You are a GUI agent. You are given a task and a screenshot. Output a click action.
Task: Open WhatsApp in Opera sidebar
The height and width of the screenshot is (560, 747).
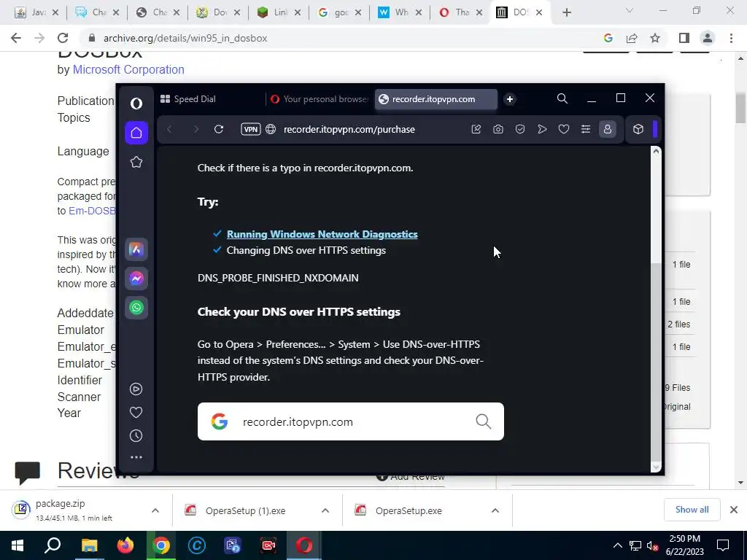click(136, 308)
